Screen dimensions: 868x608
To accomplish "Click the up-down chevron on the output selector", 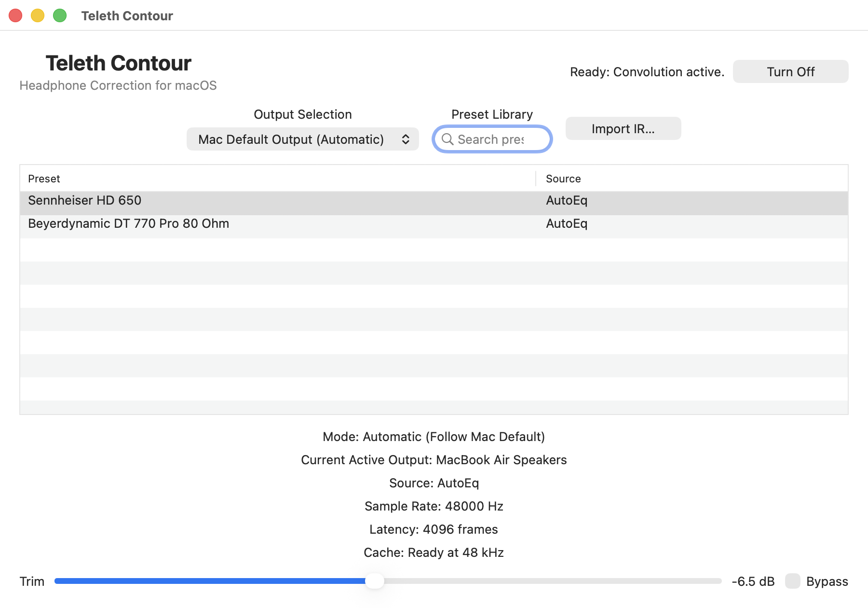I will point(406,139).
